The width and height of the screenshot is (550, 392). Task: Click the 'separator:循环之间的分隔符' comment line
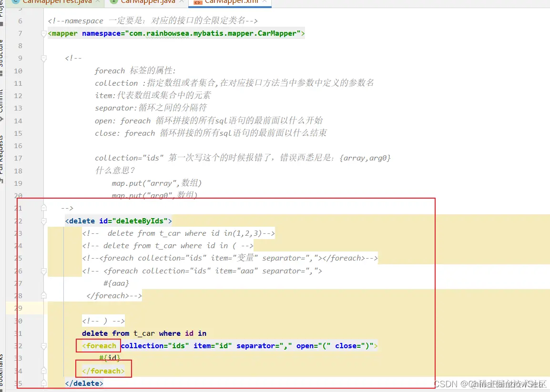pos(151,108)
